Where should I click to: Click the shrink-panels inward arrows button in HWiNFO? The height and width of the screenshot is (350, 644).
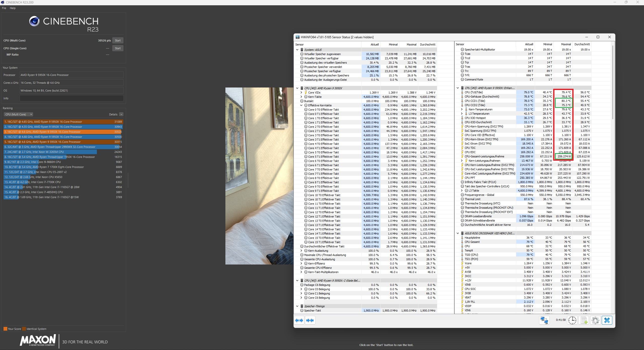[x=310, y=320]
